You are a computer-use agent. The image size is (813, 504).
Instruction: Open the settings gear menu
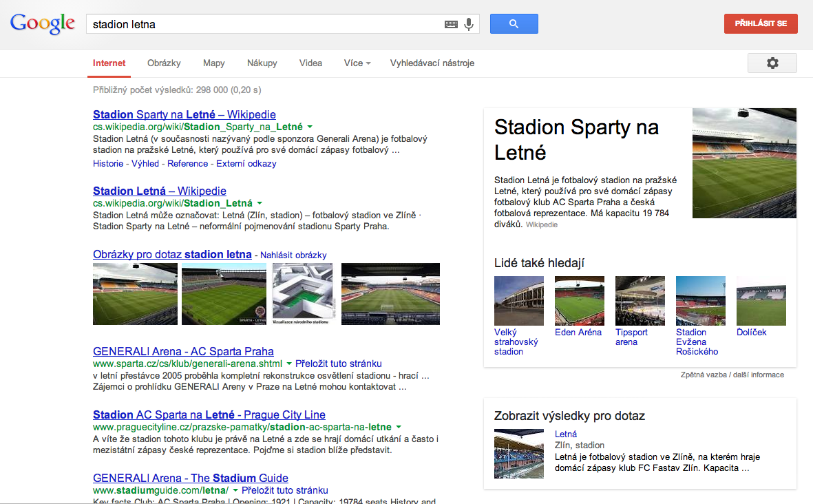pos(772,63)
